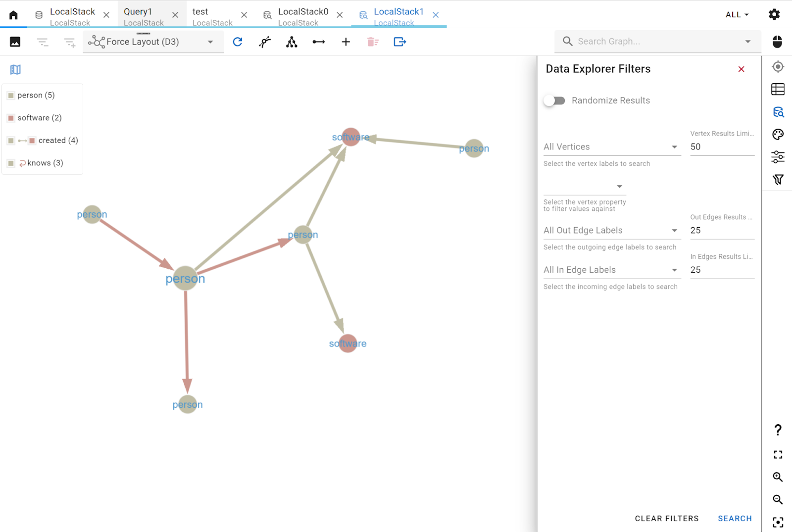Viewport: 792px width, 532px height.
Task: Open the graph styling palette icon
Action: click(778, 134)
